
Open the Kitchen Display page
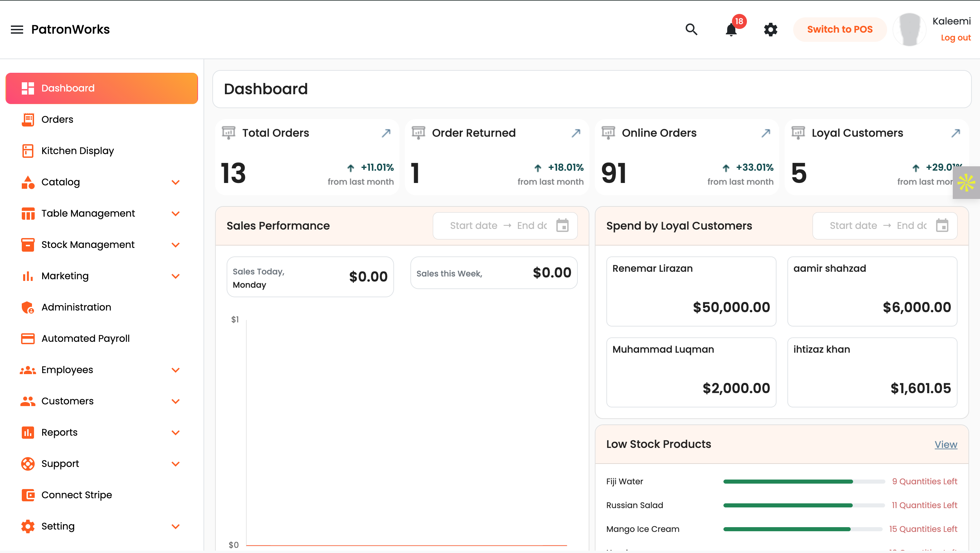tap(78, 151)
